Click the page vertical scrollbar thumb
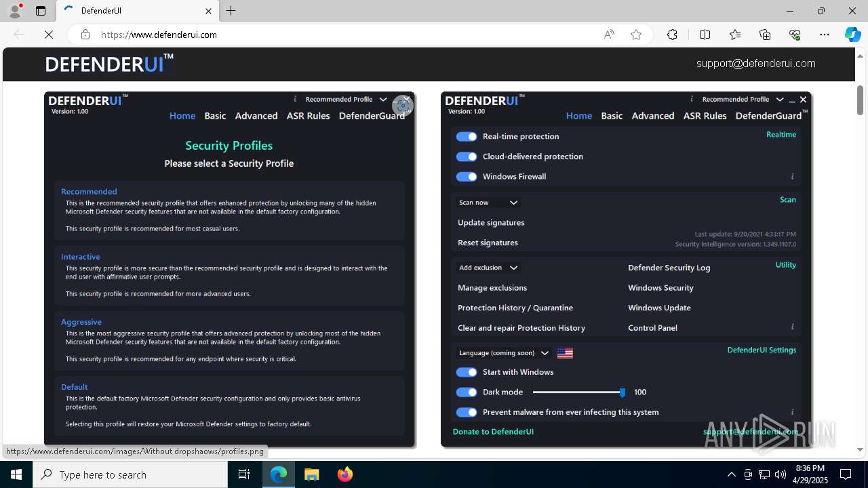Screen dimensions: 868x488 (x=861, y=100)
